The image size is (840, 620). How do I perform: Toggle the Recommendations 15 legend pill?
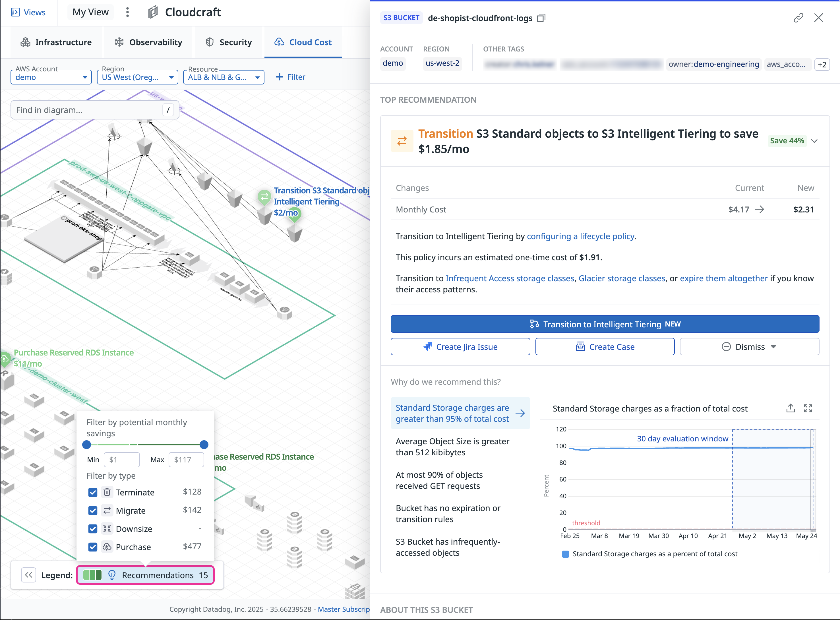(x=146, y=575)
